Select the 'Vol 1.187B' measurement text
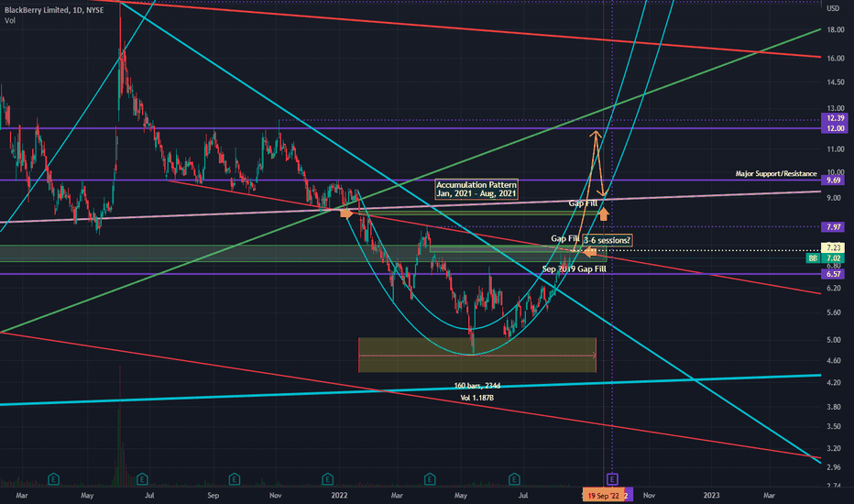Viewport: 854px width, 504px height. pyautogui.click(x=477, y=399)
